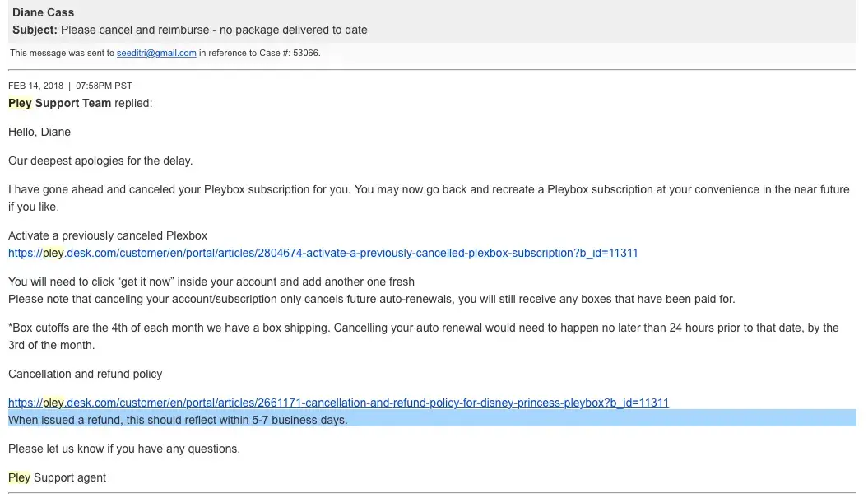Click the line mentioning "get it now"
868x498 pixels.
(x=211, y=282)
